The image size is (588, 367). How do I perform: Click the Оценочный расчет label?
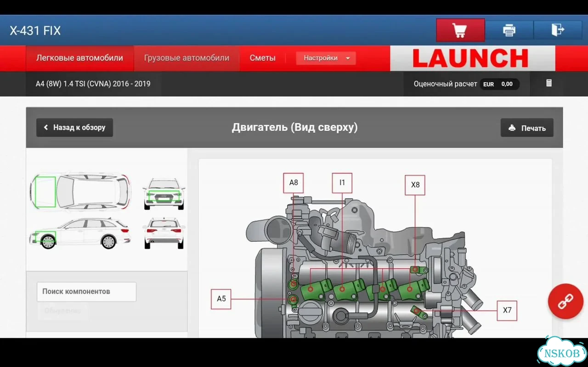coord(445,84)
